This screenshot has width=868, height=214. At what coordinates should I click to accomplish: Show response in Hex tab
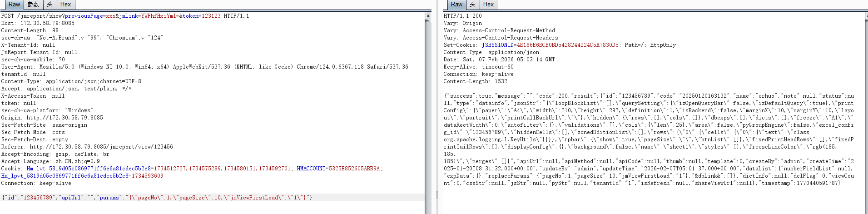(x=488, y=5)
